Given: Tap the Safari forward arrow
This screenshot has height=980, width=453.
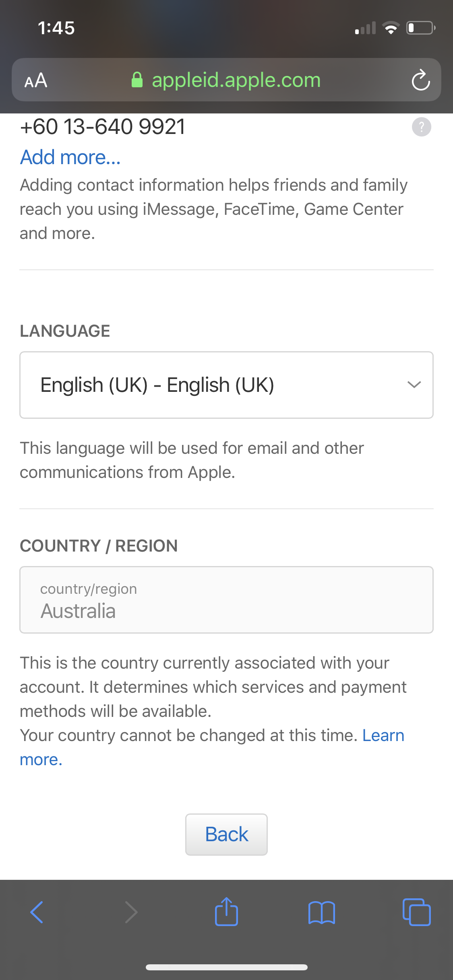Looking at the screenshot, I should click(131, 912).
